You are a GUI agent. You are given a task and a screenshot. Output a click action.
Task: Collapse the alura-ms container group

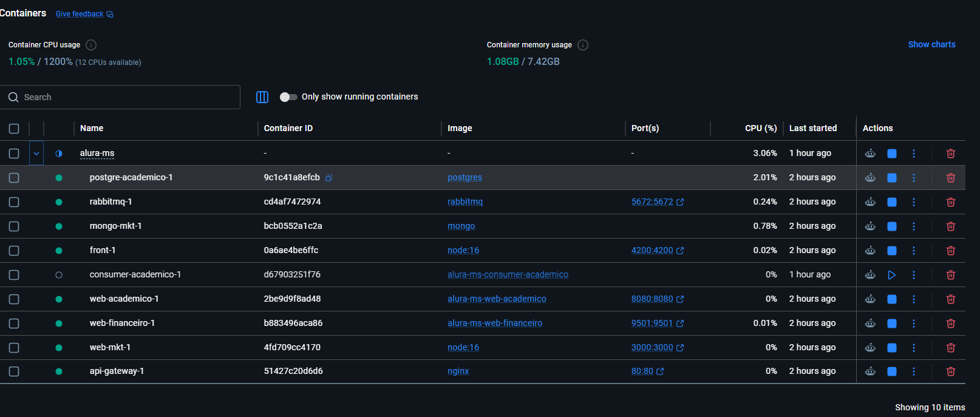point(36,154)
